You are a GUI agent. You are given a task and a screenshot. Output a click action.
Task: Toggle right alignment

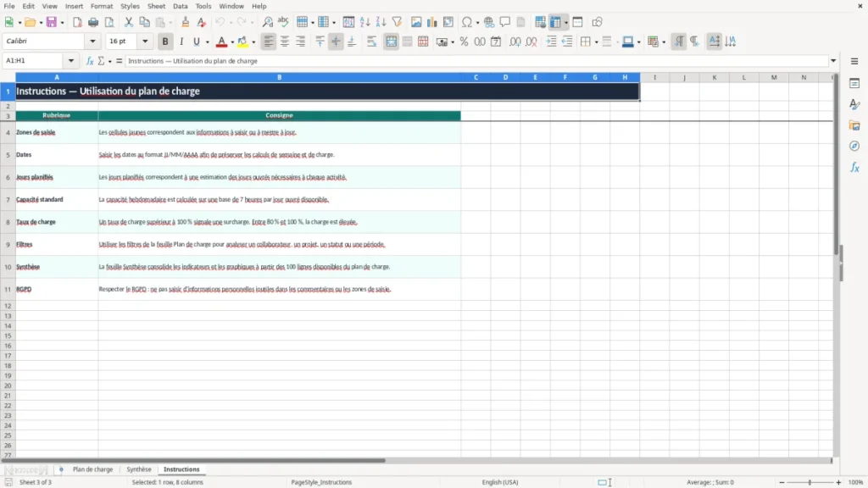301,42
